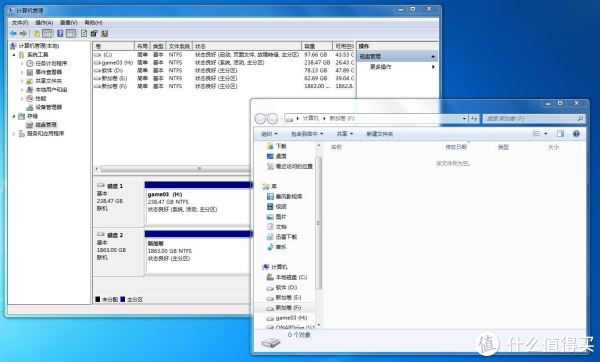Select game03 (H:) partition block in disk map
Image resolution: width=600 pixels, height=362 pixels.
(198, 204)
